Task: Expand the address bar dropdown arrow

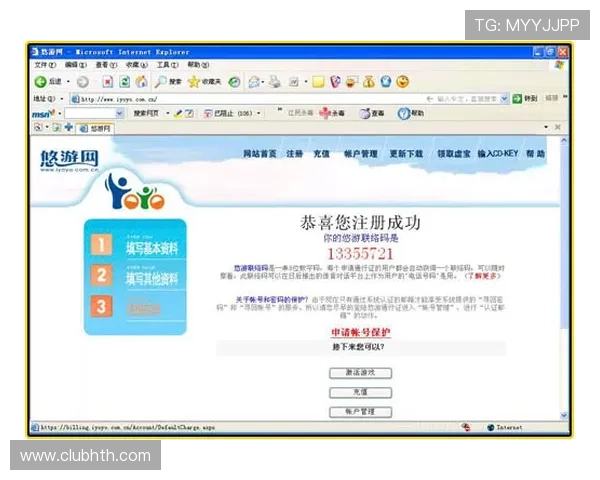Action: tap(504, 99)
